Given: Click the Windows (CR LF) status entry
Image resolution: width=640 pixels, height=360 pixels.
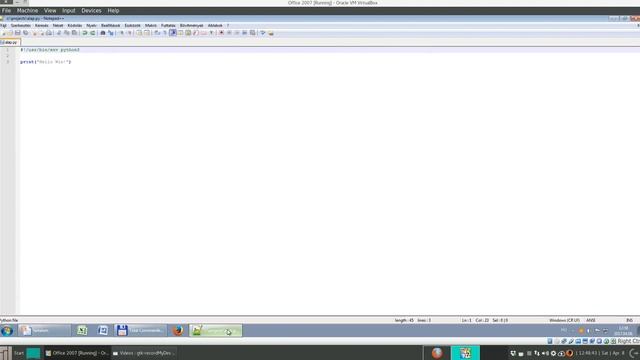Looking at the screenshot, I should coord(564,320).
